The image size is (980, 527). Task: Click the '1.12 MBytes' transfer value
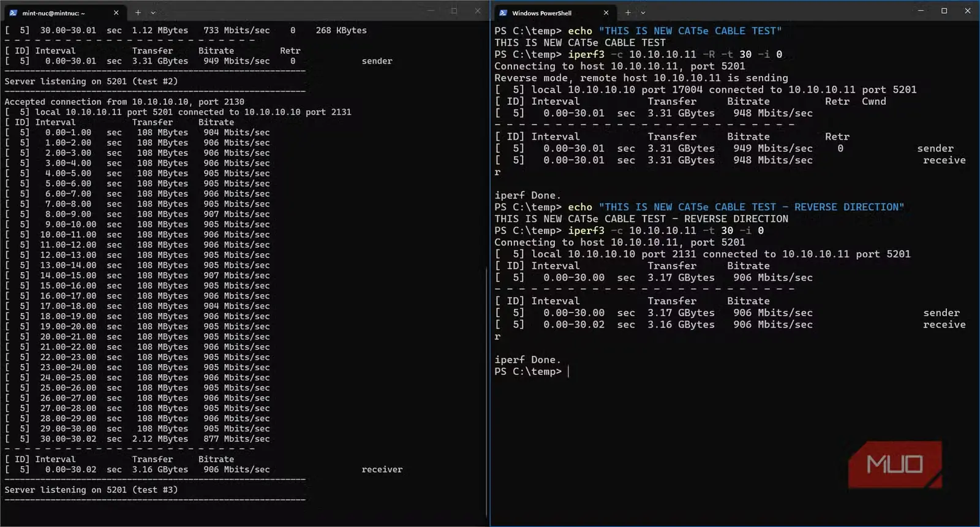coord(160,30)
